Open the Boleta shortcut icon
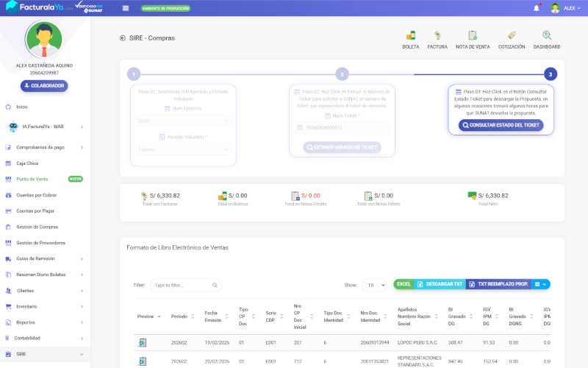 [411, 35]
